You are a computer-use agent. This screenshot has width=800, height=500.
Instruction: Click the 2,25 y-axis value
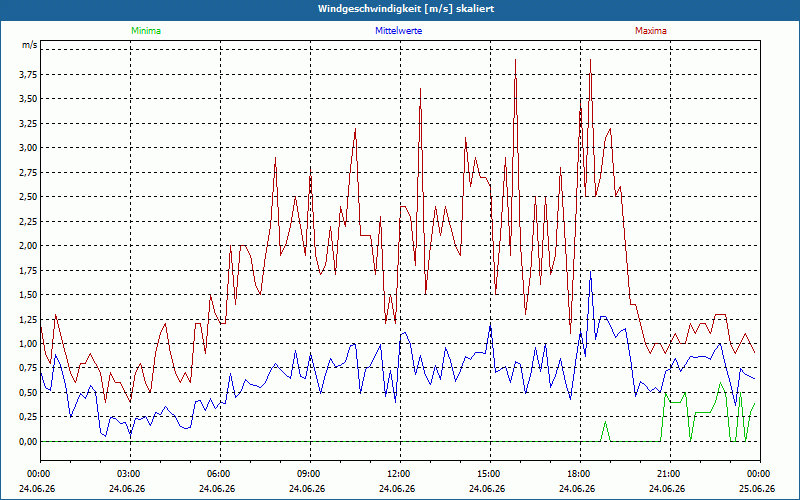coord(28,221)
